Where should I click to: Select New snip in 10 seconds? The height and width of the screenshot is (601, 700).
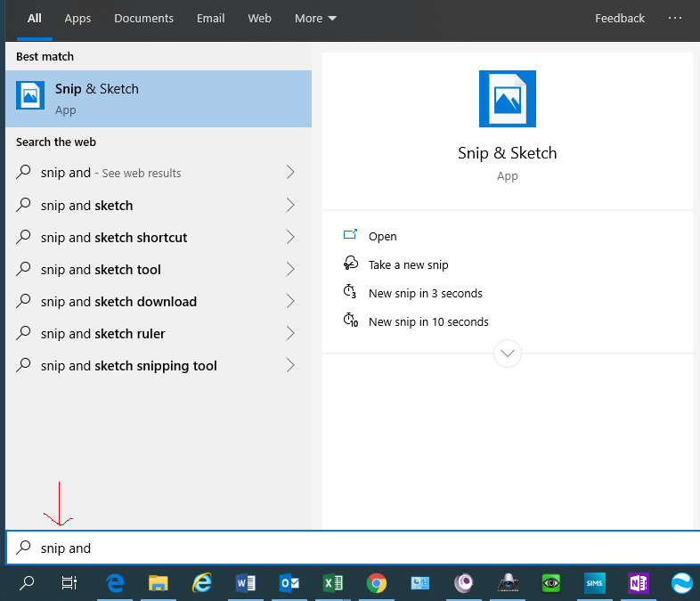[x=428, y=322]
